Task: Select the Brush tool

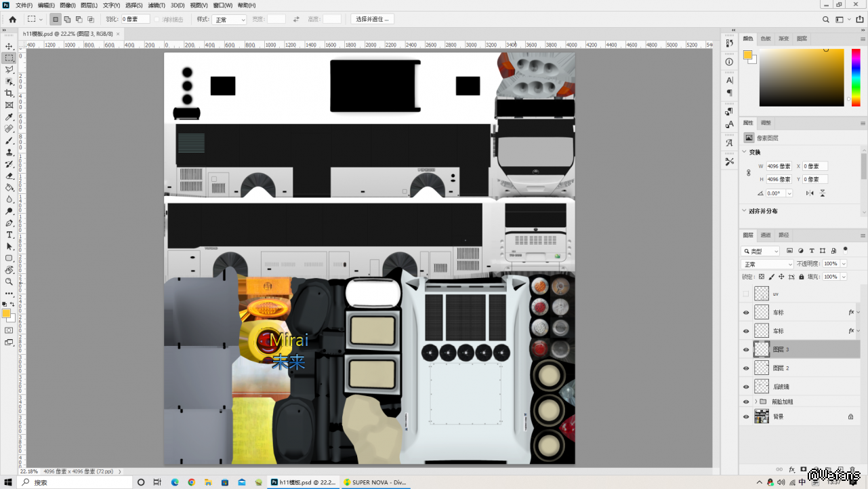Action: (9, 140)
